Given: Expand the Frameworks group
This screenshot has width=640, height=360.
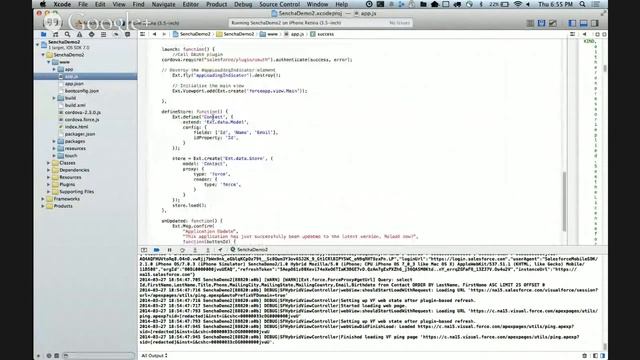Looking at the screenshot, I should [43, 199].
